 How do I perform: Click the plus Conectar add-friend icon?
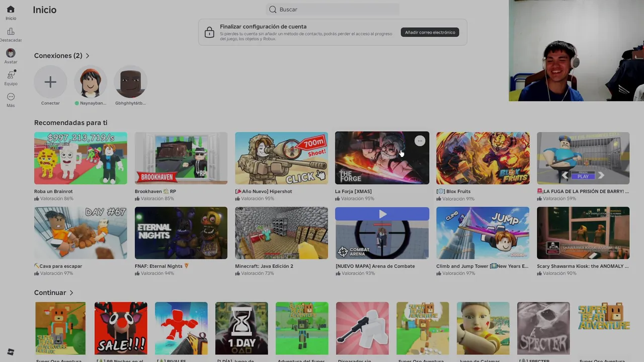(x=50, y=82)
